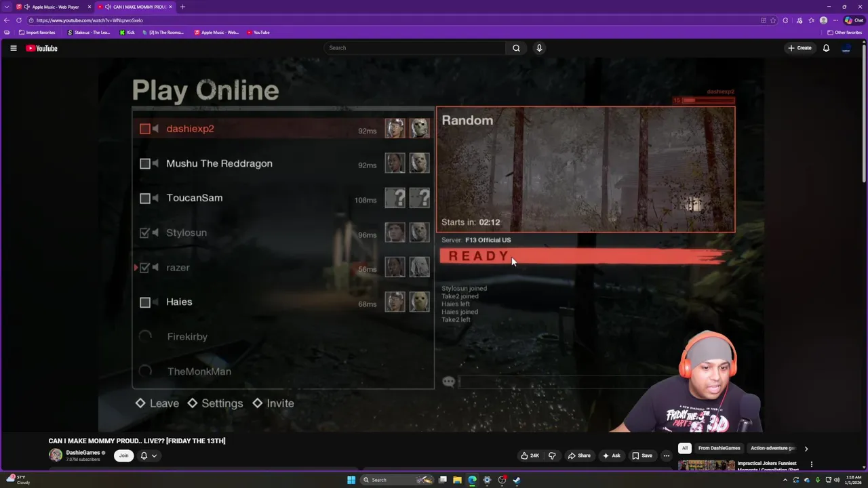
Task: Click the YouTube search magnifier button
Action: 516,48
